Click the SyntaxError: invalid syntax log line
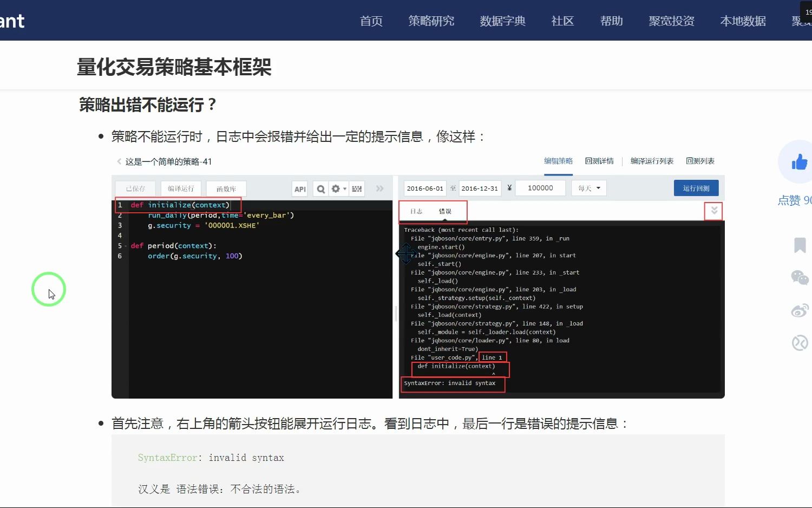812x508 pixels. coord(449,383)
